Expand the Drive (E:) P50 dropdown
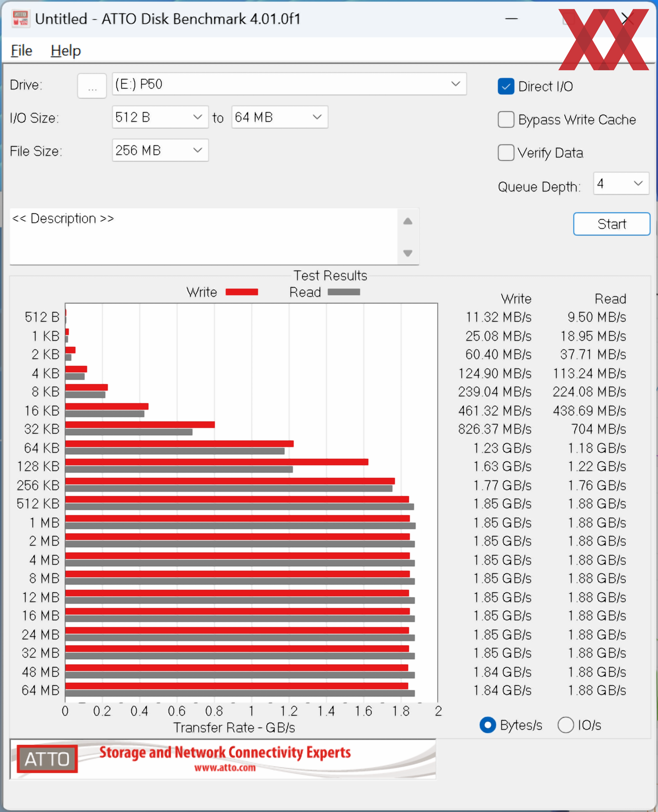The width and height of the screenshot is (658, 812). click(289, 84)
